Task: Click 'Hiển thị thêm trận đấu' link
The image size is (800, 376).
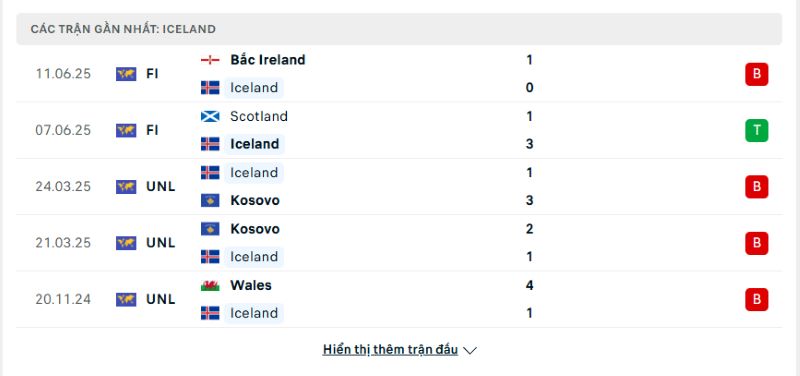Action: tap(390, 350)
